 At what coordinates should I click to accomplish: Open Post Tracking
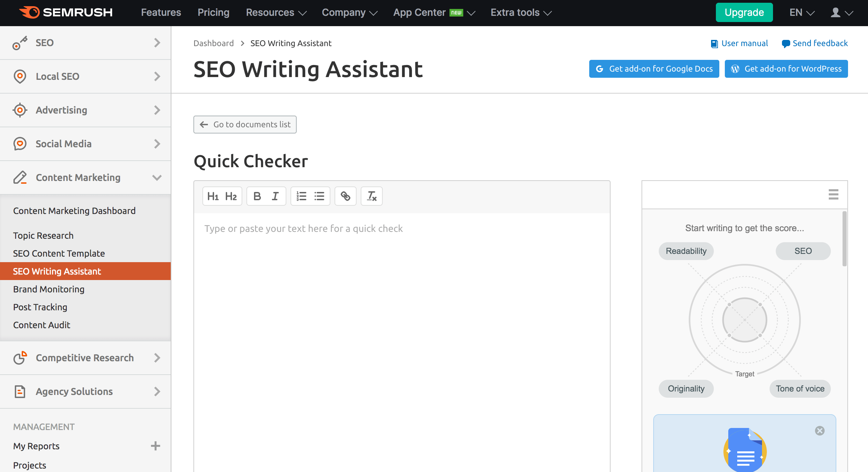(40, 307)
